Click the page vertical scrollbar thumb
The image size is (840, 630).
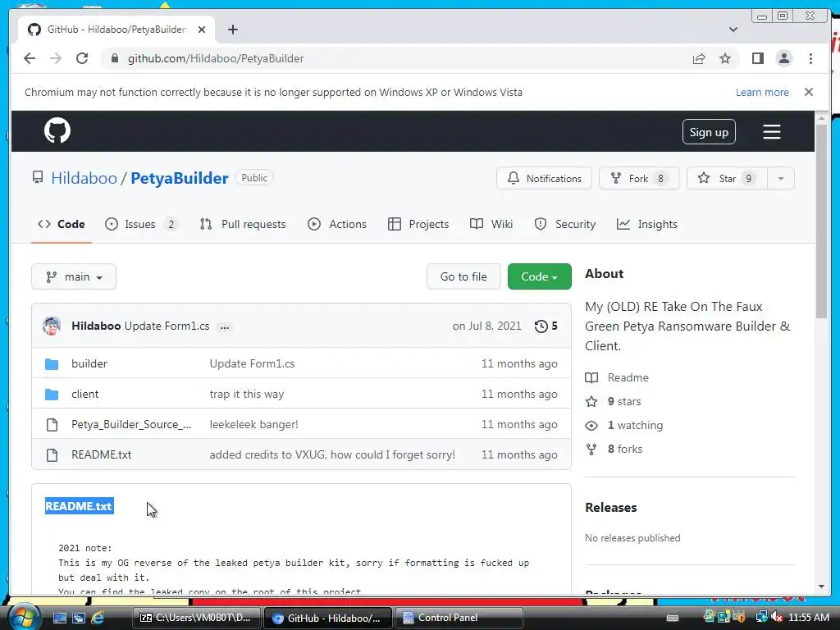(820, 220)
